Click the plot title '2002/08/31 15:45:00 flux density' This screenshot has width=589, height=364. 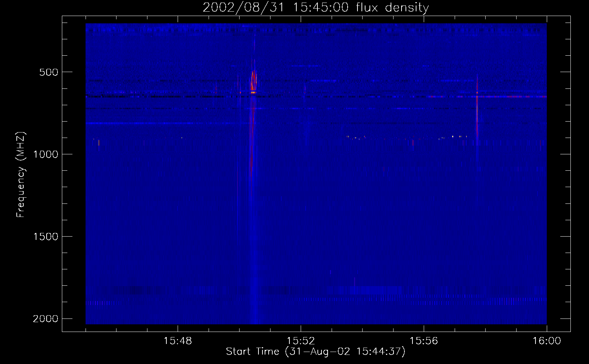coord(316,8)
